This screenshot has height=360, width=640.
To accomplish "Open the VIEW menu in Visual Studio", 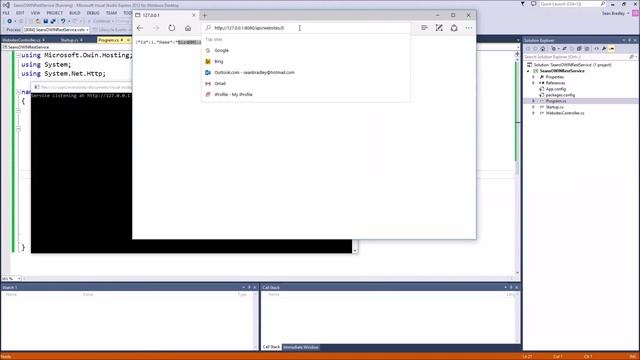I will click(35, 13).
